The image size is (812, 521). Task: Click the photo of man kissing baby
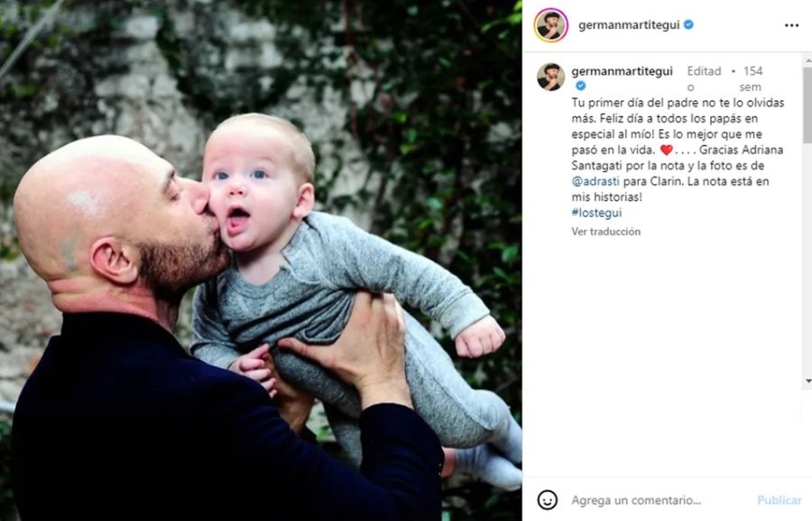point(261,260)
